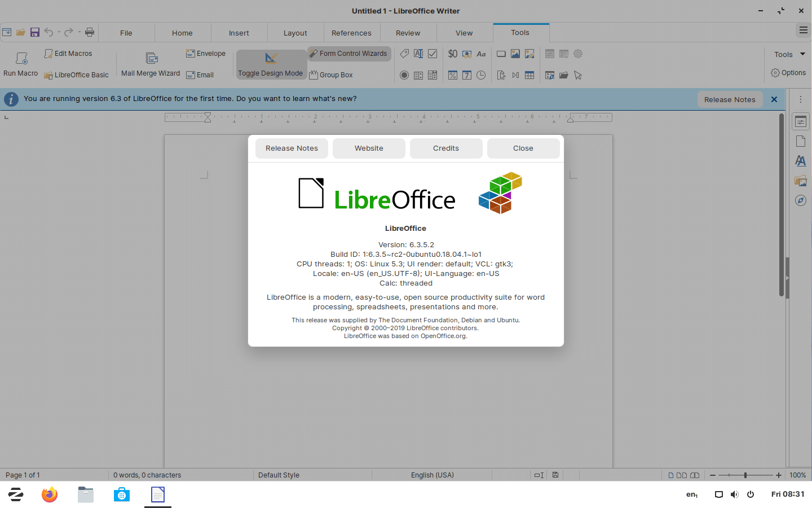The width and height of the screenshot is (812, 508).
Task: Open the Form Navigator icon
Action: (x=550, y=75)
